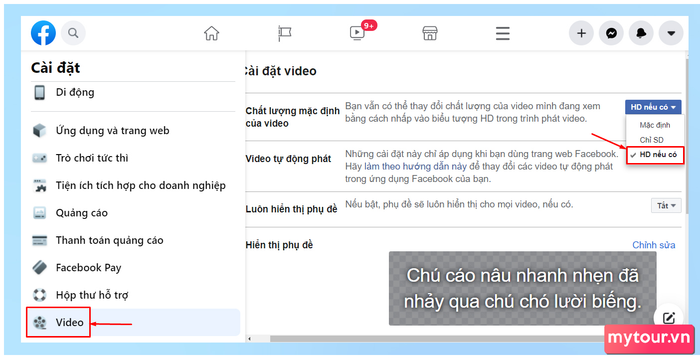This screenshot has height=361, width=700.
Task: Open the Facebook search magnifier
Action: click(73, 33)
